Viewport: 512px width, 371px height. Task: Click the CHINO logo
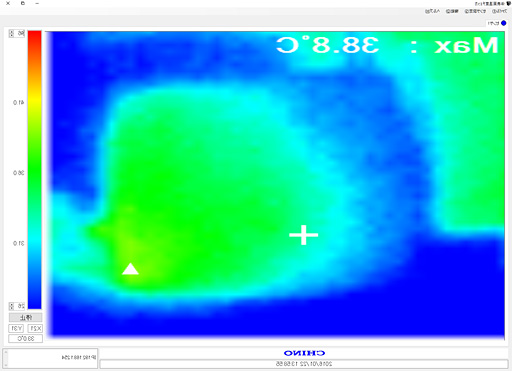pos(304,353)
